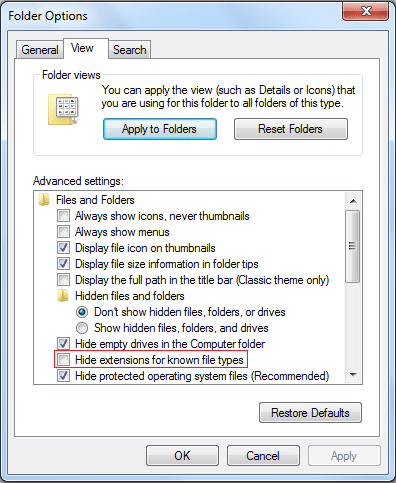The width and height of the screenshot is (396, 483).
Task: Click the Folder views folder icon
Action: [x=63, y=110]
